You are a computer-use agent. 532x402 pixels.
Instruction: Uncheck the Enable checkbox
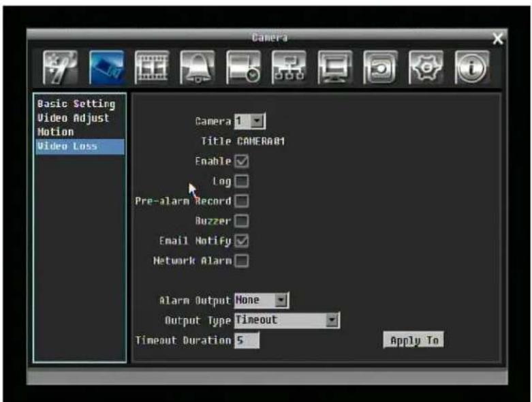click(x=242, y=161)
